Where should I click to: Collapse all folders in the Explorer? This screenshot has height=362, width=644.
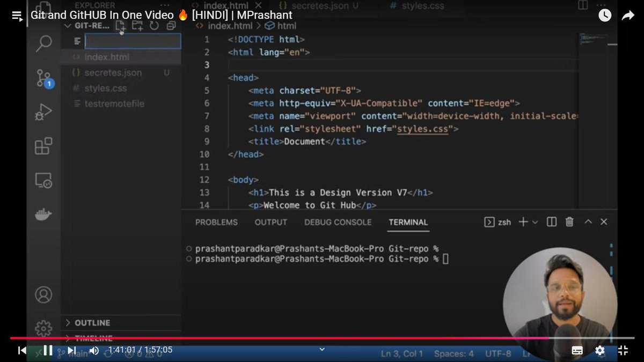click(171, 25)
